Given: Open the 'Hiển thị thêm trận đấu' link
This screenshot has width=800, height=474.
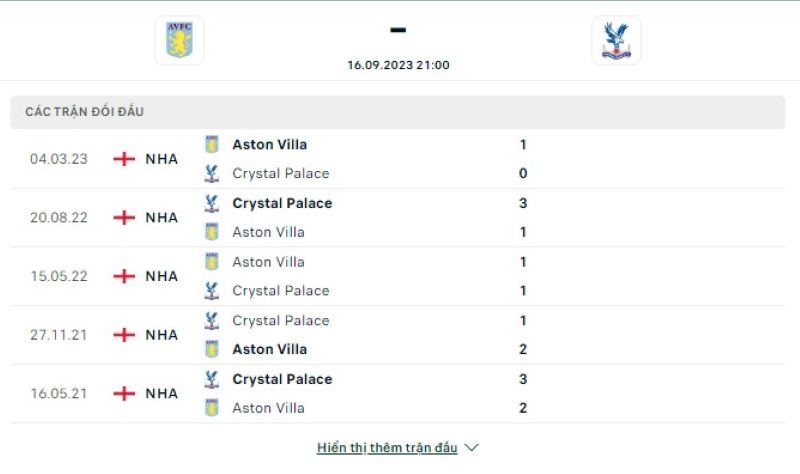Looking at the screenshot, I should pyautogui.click(x=387, y=448).
